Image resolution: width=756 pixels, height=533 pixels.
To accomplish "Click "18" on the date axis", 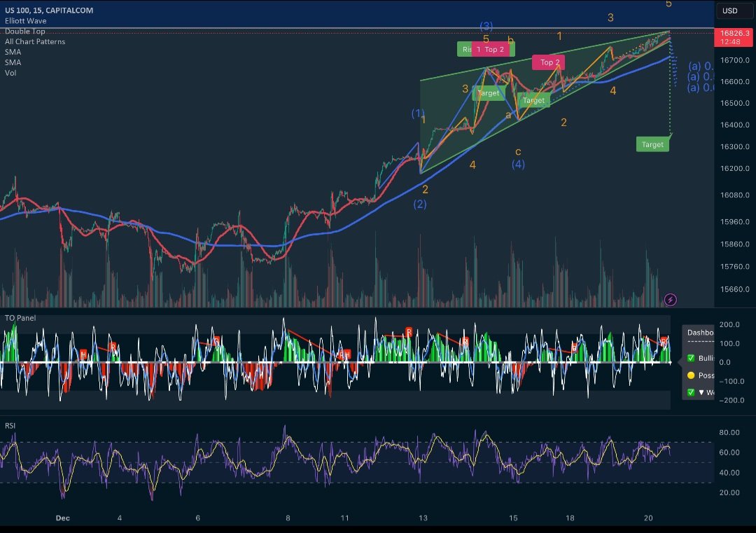I will 570,518.
